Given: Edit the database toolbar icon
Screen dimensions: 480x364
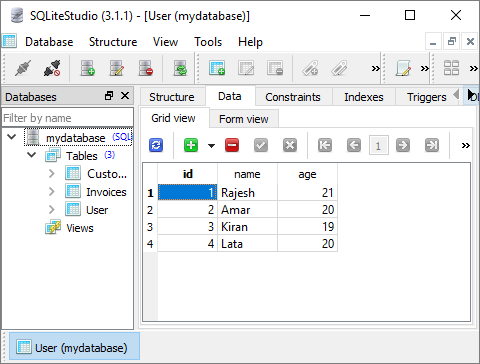Looking at the screenshot, I should coord(117,68).
